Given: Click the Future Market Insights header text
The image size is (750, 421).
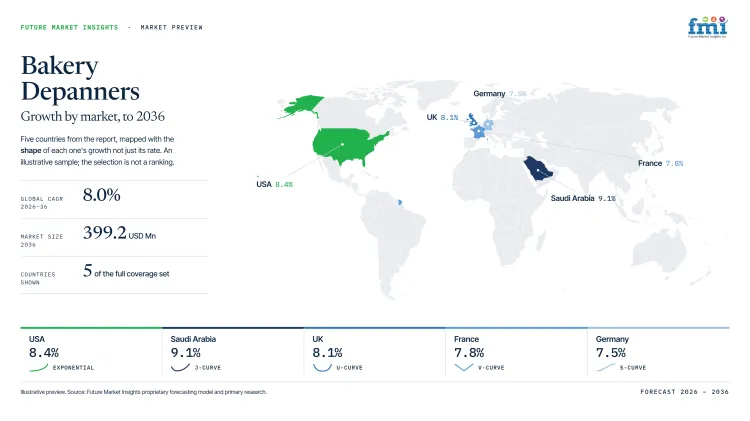Looking at the screenshot, I should pyautogui.click(x=69, y=27).
